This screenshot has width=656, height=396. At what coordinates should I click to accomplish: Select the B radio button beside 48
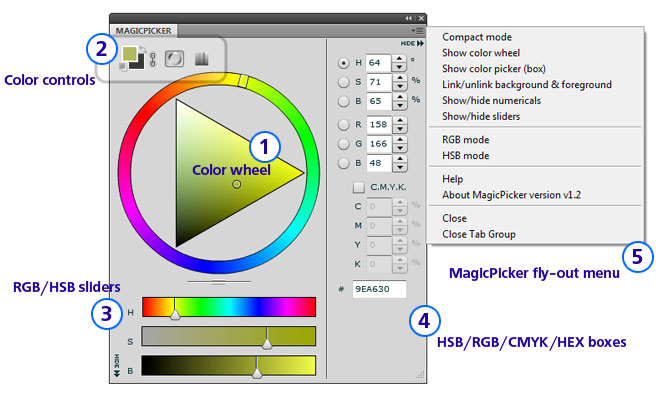pyautogui.click(x=343, y=163)
